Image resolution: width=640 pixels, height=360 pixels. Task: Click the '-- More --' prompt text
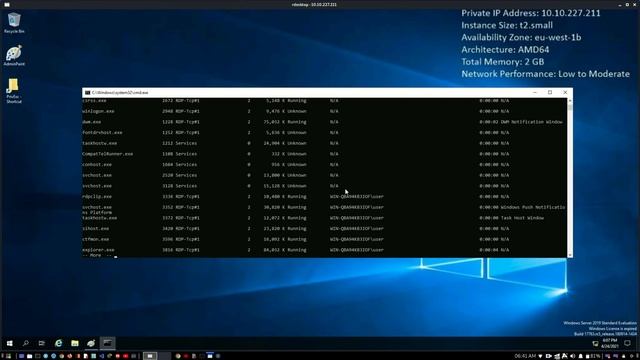click(97, 255)
